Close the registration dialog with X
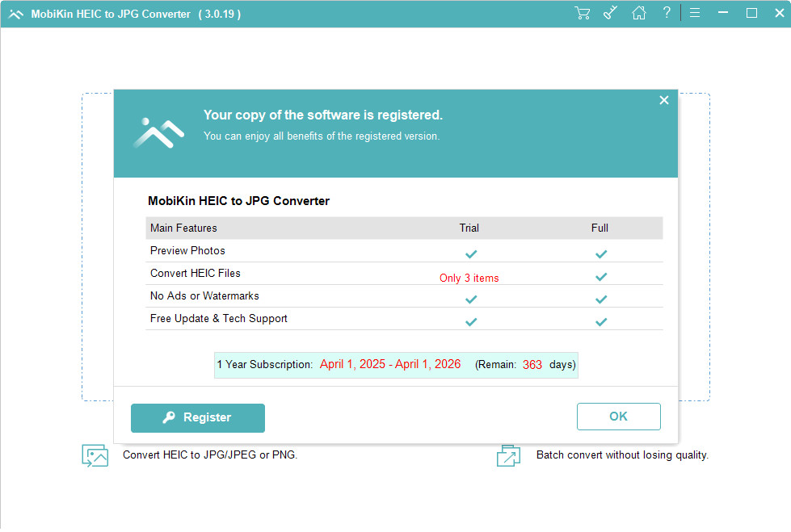Viewport: 791px width, 532px height. click(x=664, y=100)
